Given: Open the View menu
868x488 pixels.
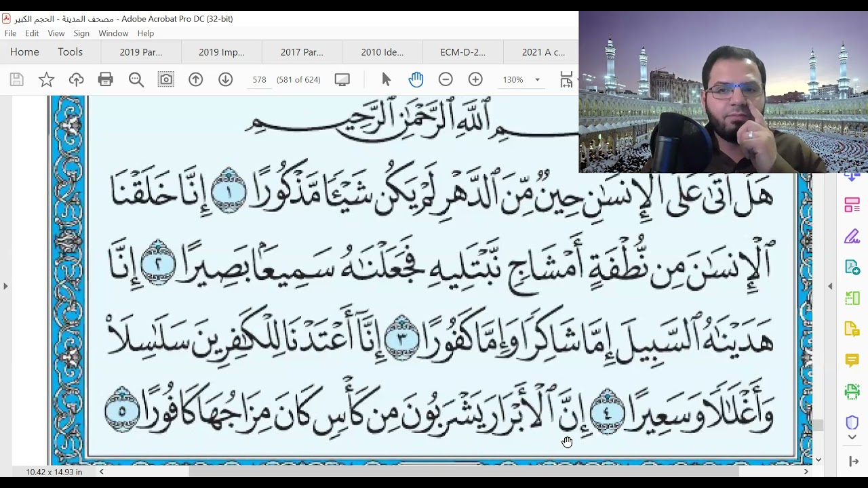Looking at the screenshot, I should [56, 33].
